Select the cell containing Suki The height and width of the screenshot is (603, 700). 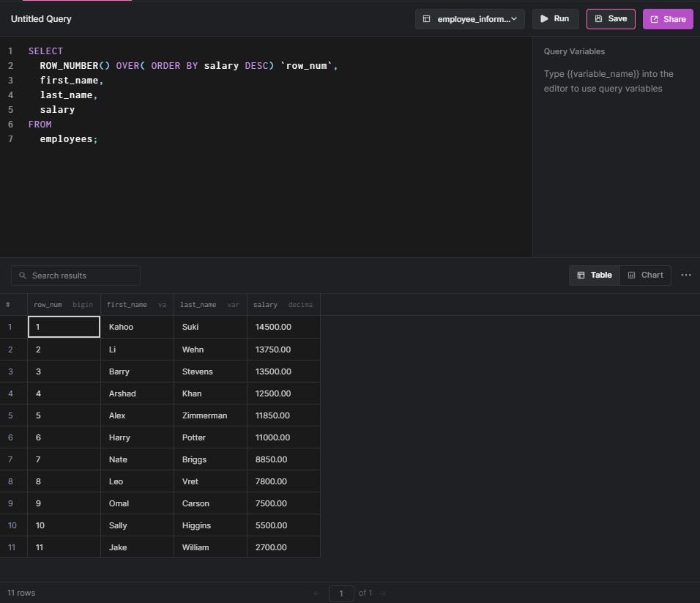click(210, 327)
